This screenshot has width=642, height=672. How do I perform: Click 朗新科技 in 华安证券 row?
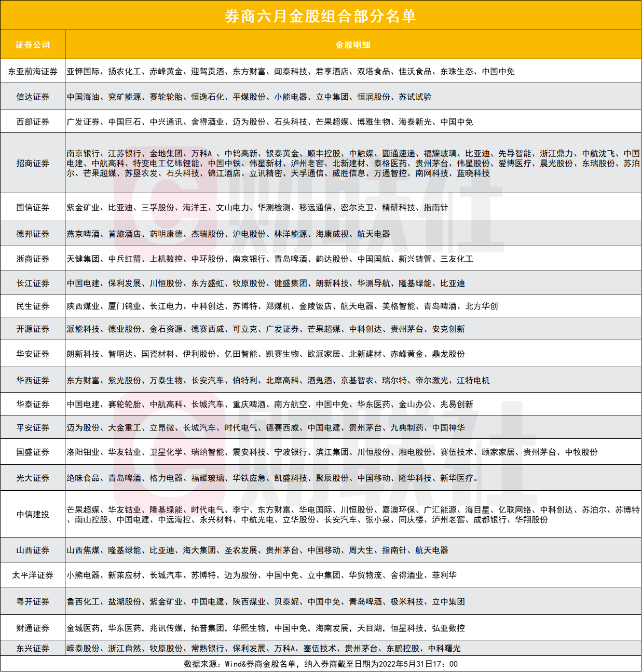[83, 354]
